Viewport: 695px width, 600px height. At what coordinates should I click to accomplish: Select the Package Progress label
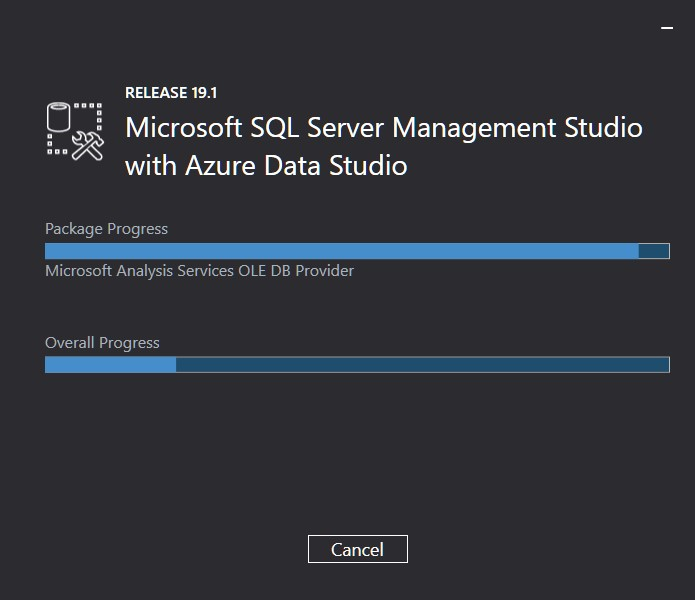pyautogui.click(x=106, y=229)
